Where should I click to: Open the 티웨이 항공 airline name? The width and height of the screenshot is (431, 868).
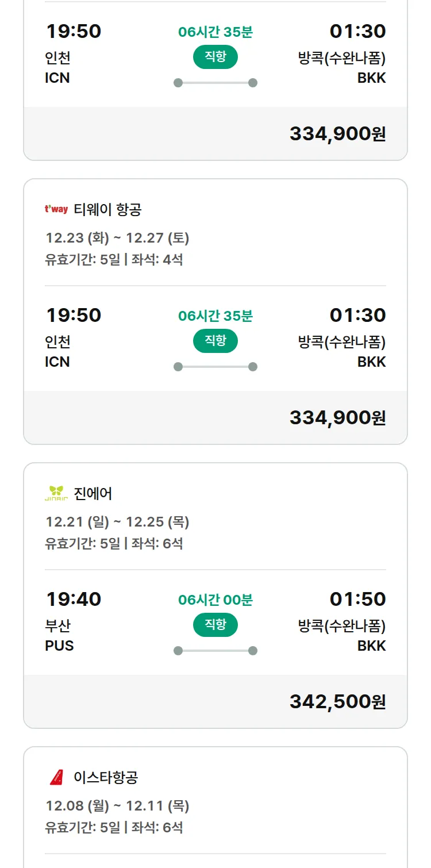tap(107, 209)
